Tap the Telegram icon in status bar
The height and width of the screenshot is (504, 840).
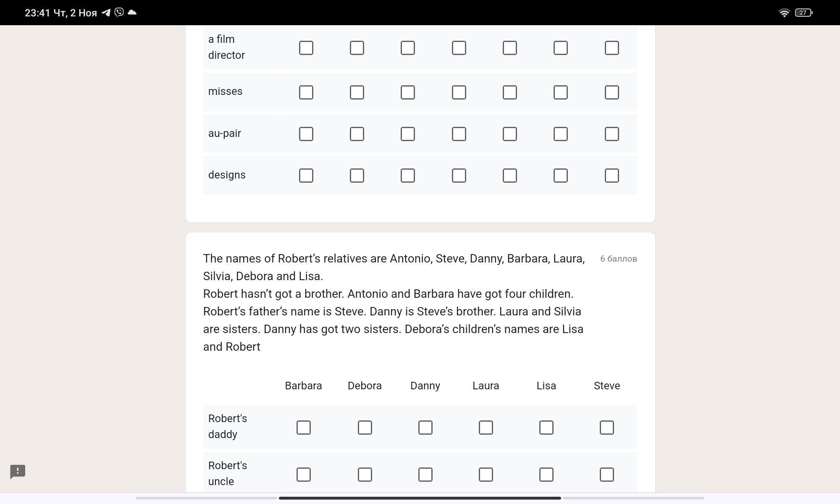(x=106, y=13)
